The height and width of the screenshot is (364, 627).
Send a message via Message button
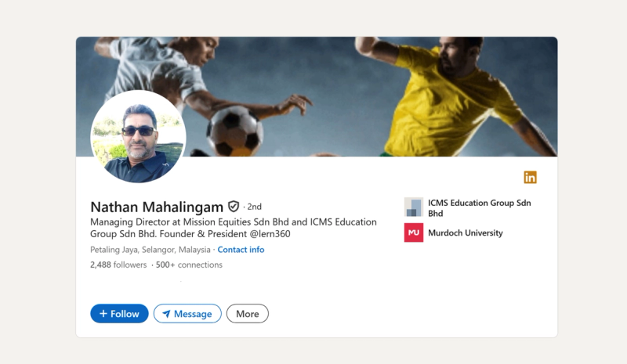click(187, 314)
